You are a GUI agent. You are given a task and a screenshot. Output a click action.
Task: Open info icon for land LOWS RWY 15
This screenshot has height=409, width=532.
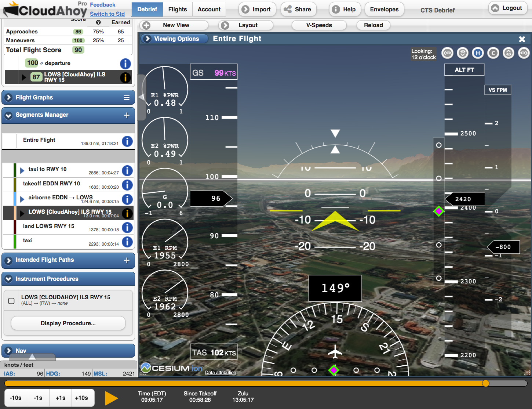click(127, 228)
